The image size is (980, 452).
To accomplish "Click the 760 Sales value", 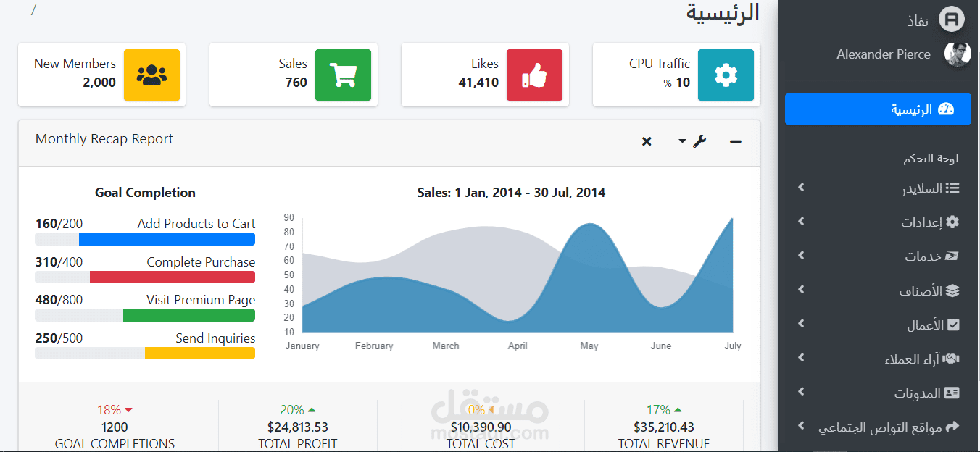I will [x=296, y=83].
